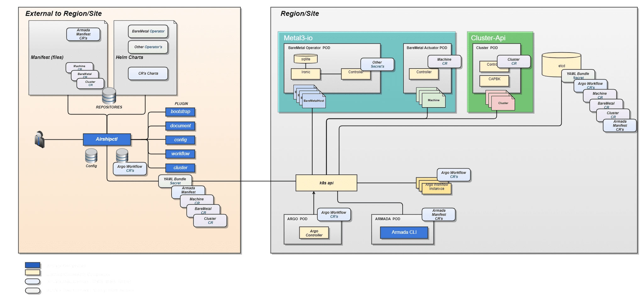Viewport: 644px width, 299px height.
Task: Click Controller in BareMetal Actuator POD
Action: (424, 74)
